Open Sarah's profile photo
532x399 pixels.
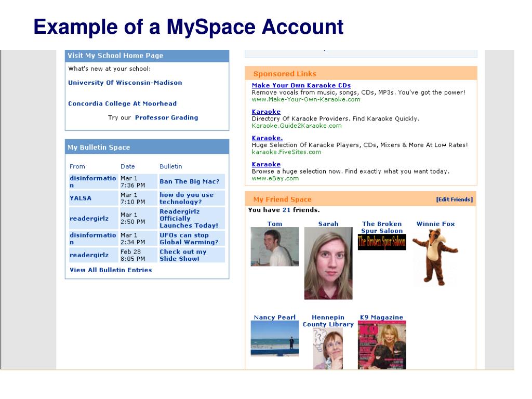click(328, 263)
